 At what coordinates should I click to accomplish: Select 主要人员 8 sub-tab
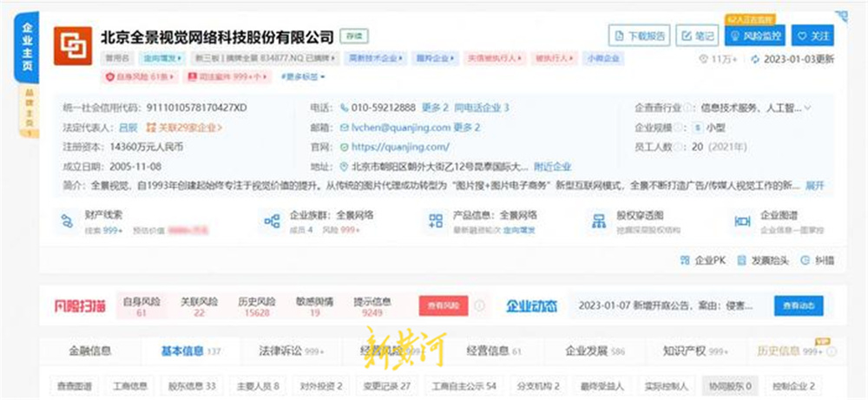[258, 385]
